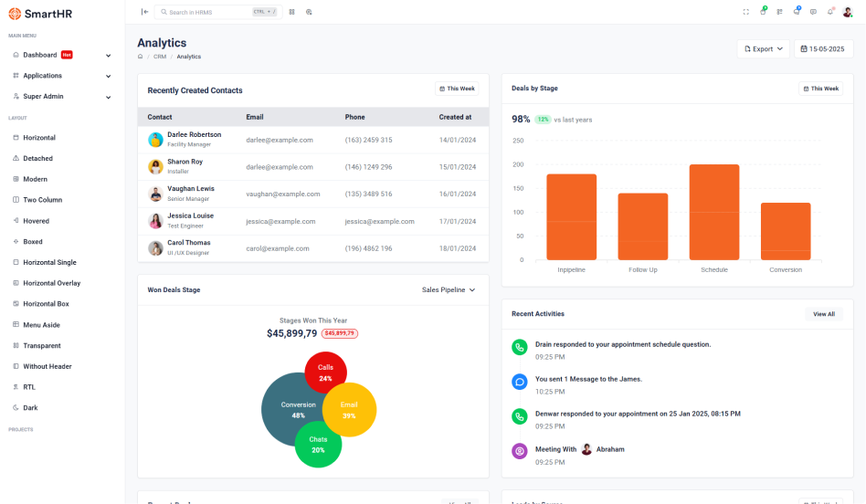Screen dimensions: 866x504
Task: Open the notifications bell icon
Action: [830, 12]
